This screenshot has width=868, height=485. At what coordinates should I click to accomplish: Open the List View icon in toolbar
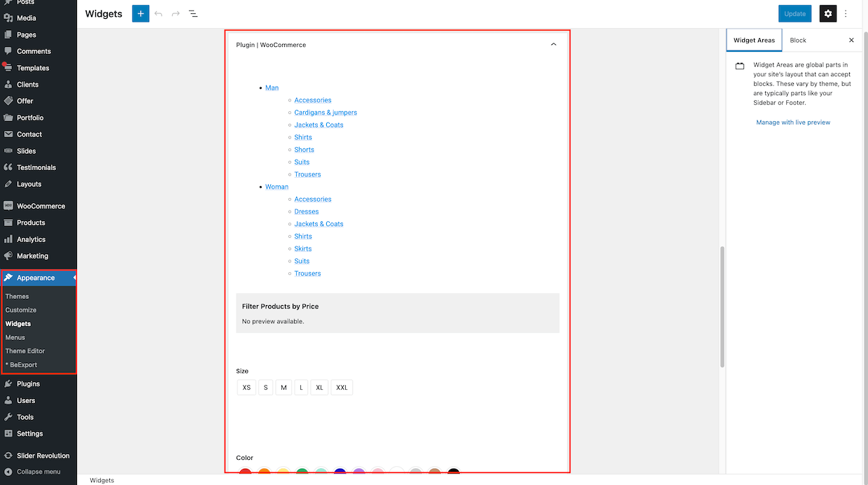(x=193, y=13)
